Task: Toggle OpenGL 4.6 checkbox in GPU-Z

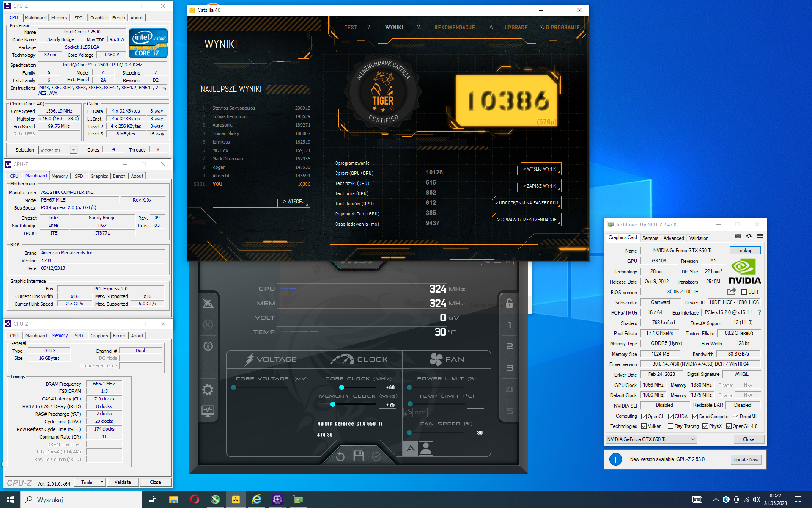Action: tap(729, 426)
